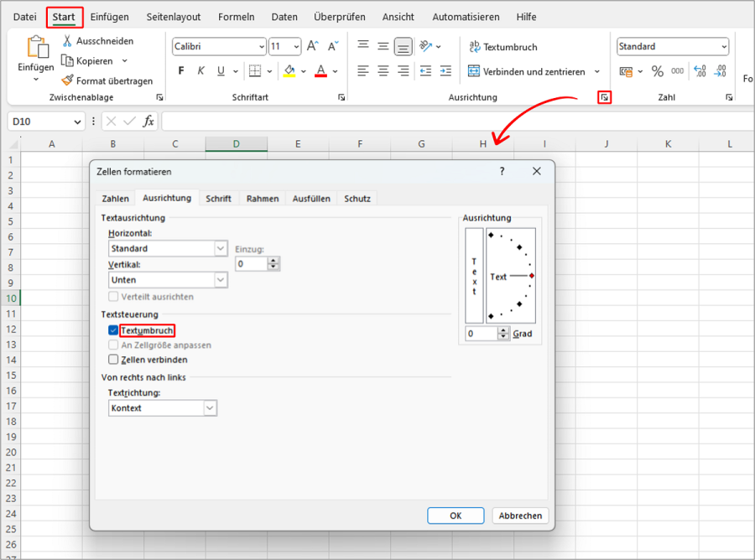Click the Ausschneiden scissors icon
The height and width of the screenshot is (560, 755).
[x=68, y=41]
